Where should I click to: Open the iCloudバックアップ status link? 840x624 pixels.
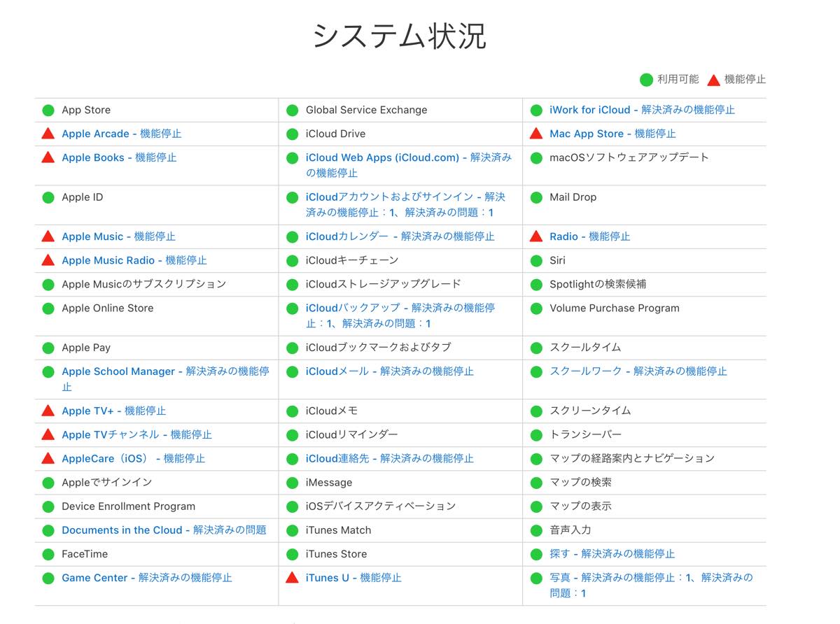coord(400,315)
